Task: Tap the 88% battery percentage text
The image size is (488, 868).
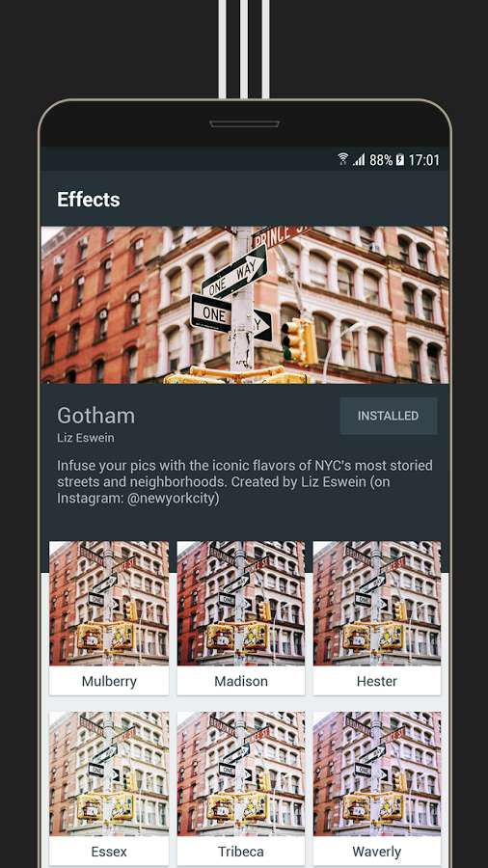Action: coord(381,160)
